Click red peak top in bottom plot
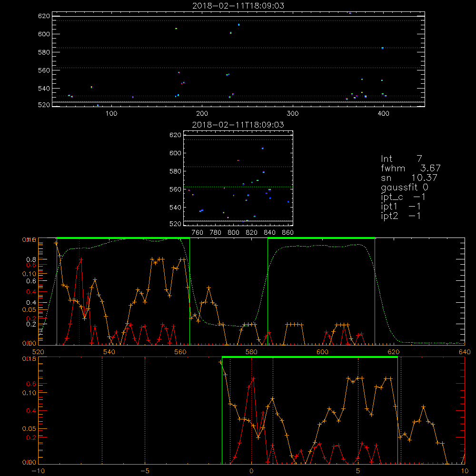This screenshot has height=476, width=476. click(253, 378)
